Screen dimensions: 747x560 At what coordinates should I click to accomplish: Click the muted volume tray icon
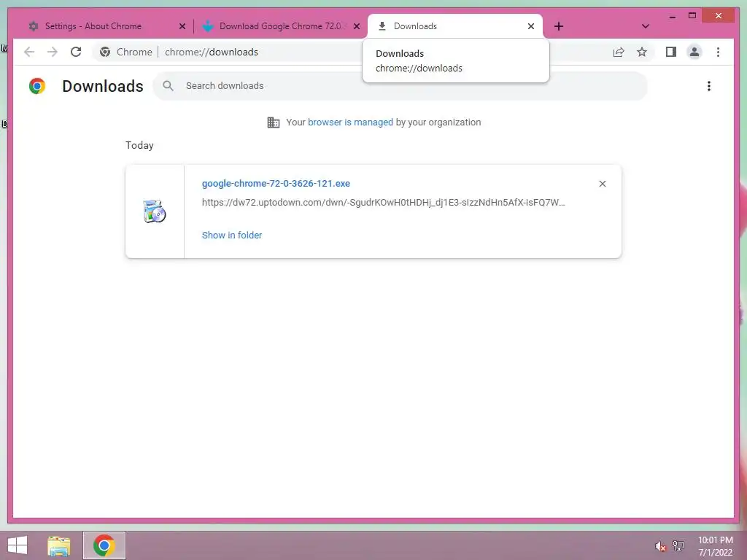tap(660, 547)
